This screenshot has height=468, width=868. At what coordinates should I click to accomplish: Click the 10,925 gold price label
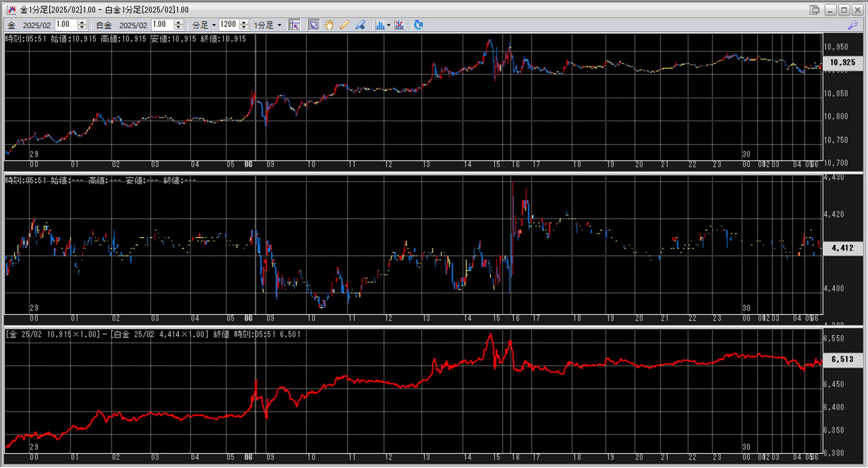842,63
